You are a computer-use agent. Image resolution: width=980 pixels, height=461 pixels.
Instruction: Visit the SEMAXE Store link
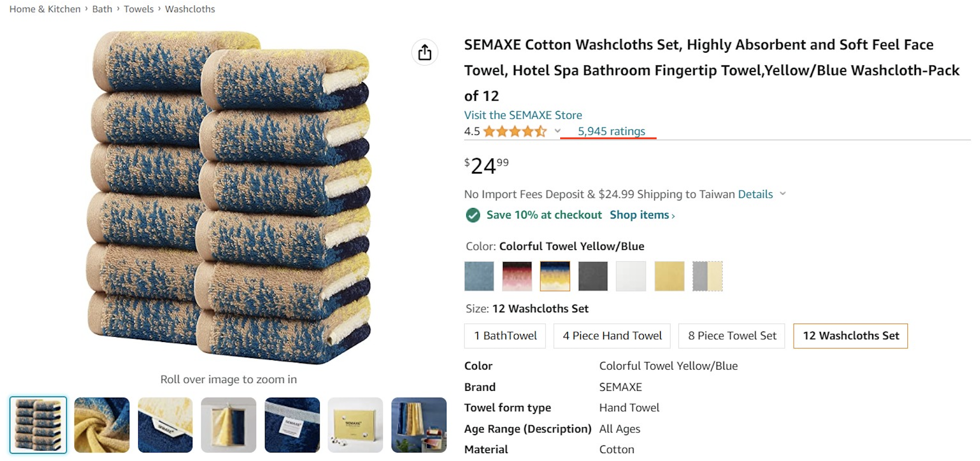(x=522, y=115)
